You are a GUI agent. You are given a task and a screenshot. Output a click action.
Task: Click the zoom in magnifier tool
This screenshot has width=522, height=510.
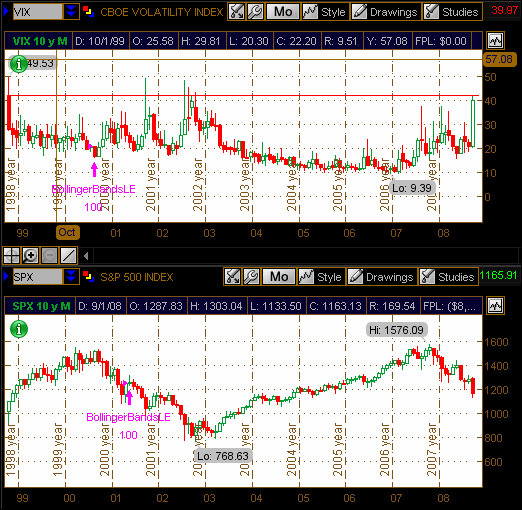[30, 256]
